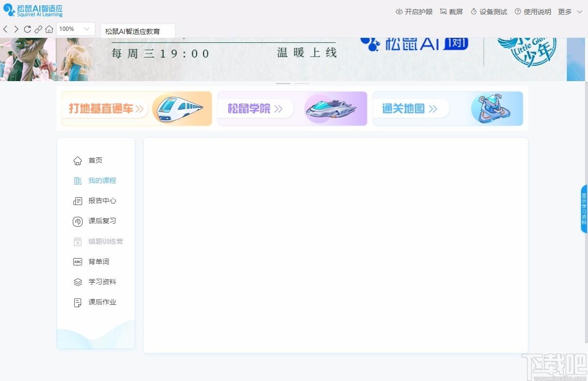Expand the 更多 menu
Screen dimensions: 588x381
tap(570, 12)
